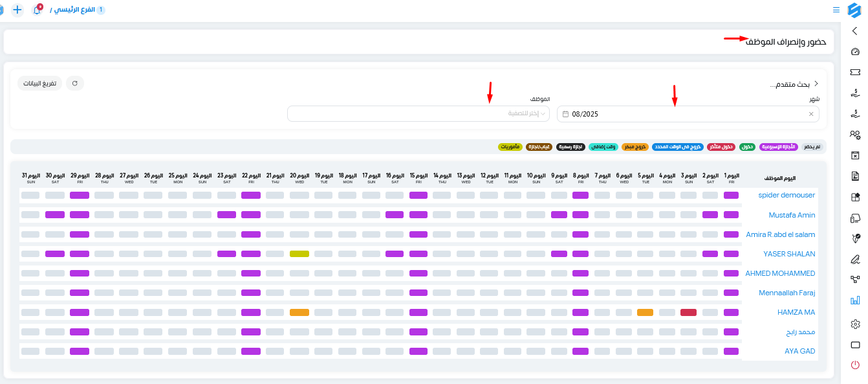This screenshot has height=384, width=868.
Task: Open the HAMZA MA employee link
Action: click(796, 312)
